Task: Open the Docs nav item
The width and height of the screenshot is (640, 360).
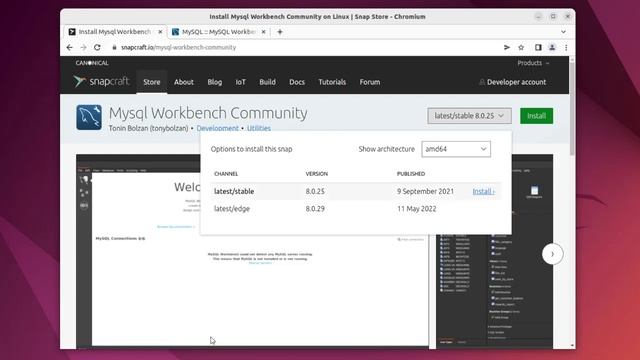Action: pyautogui.click(x=297, y=82)
